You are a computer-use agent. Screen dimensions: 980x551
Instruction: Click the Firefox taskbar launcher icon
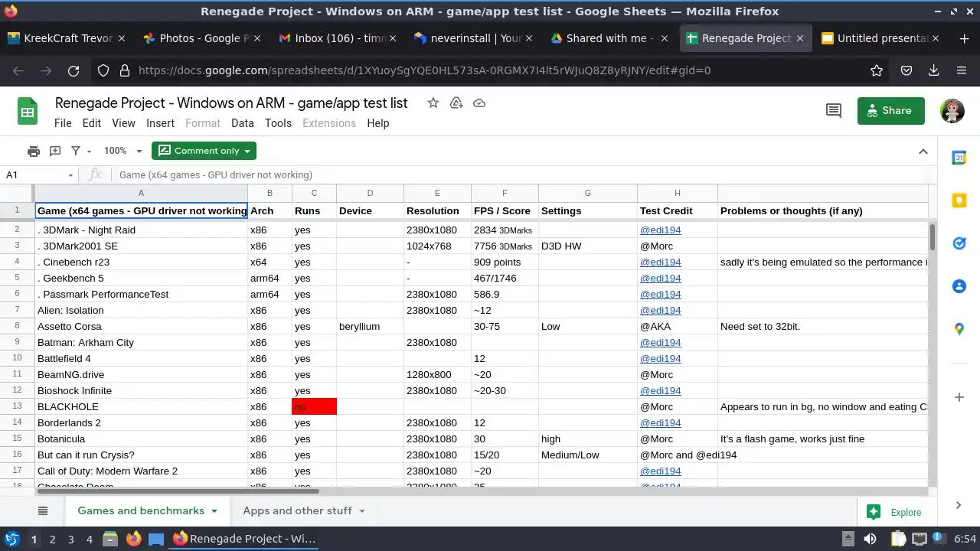tap(133, 539)
